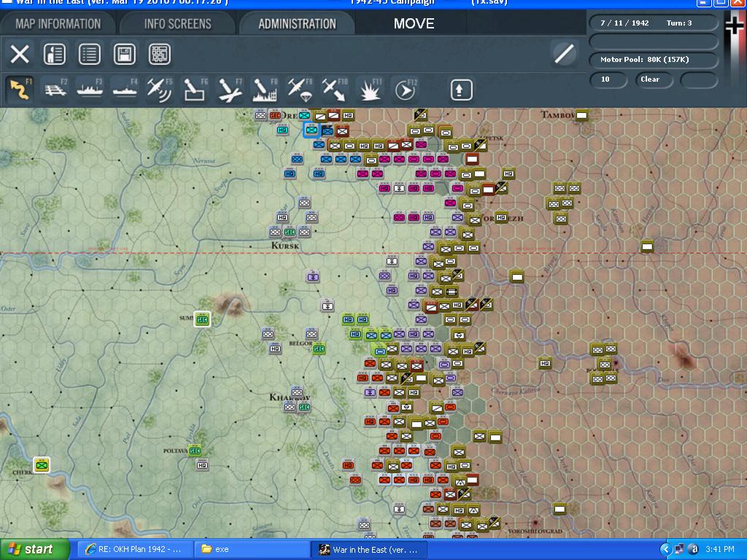The image size is (747, 560).
Task: Switch to the ADMINISTRATION tab
Action: tap(298, 24)
